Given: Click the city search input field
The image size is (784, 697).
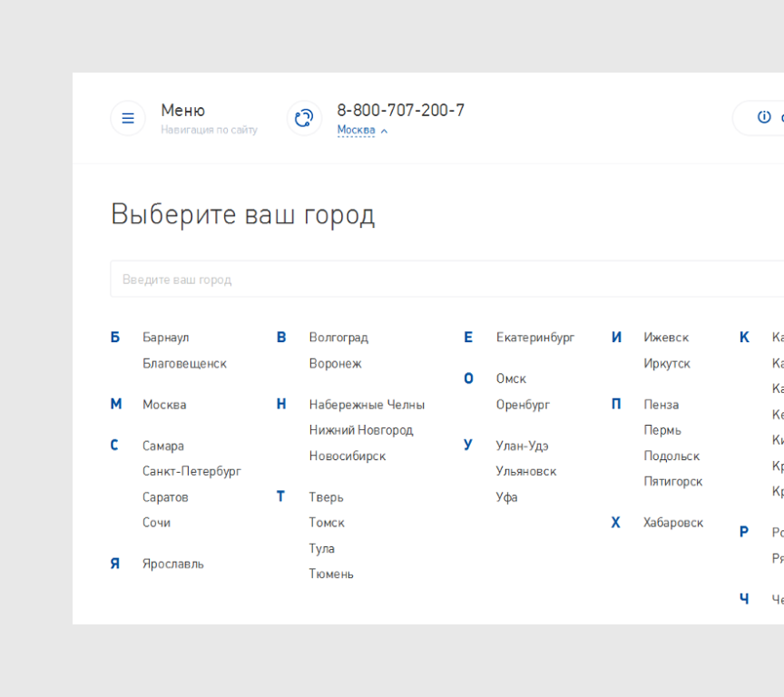Looking at the screenshot, I should (445, 280).
